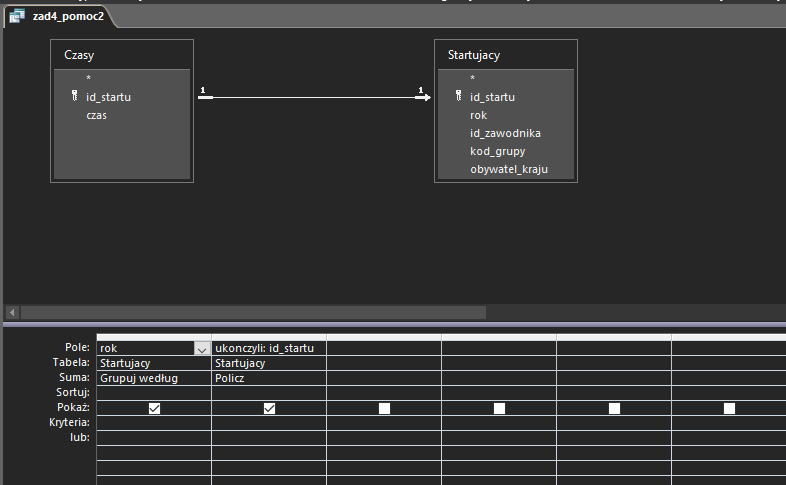Open the Grupuj według total cell
This screenshot has width=786, height=485.
click(154, 378)
